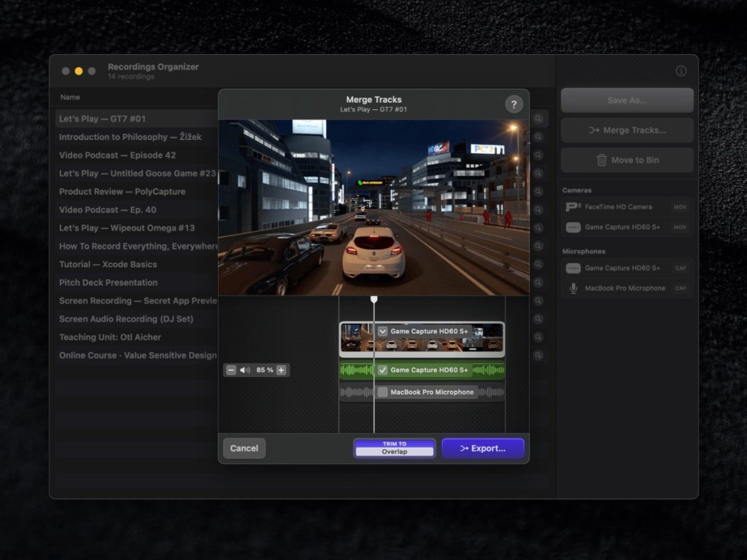Select the Pitch Deck Presentation recording

pos(108,282)
